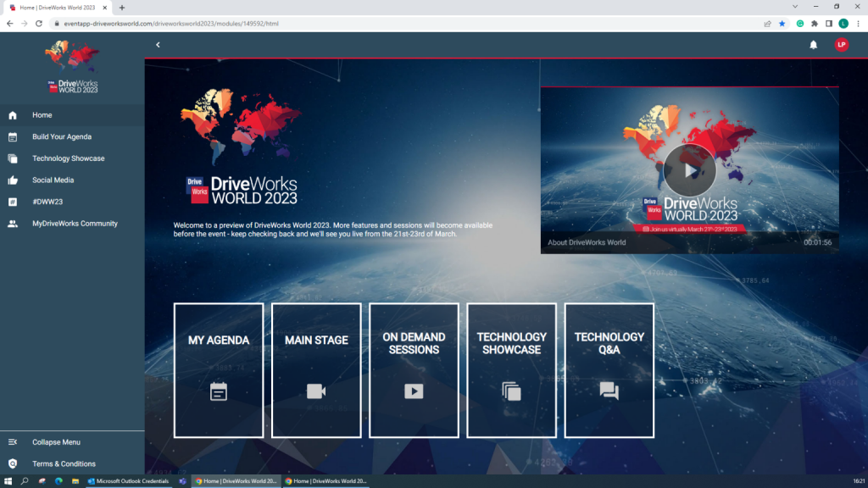The height and width of the screenshot is (488, 868).
Task: Click the Home house icon in sidebar
Action: [x=13, y=115]
